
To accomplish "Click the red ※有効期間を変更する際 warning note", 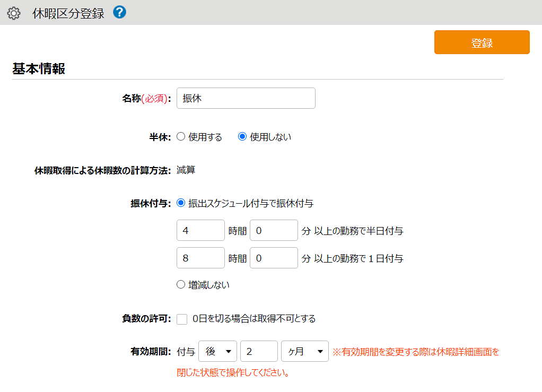I will tap(338, 362).
